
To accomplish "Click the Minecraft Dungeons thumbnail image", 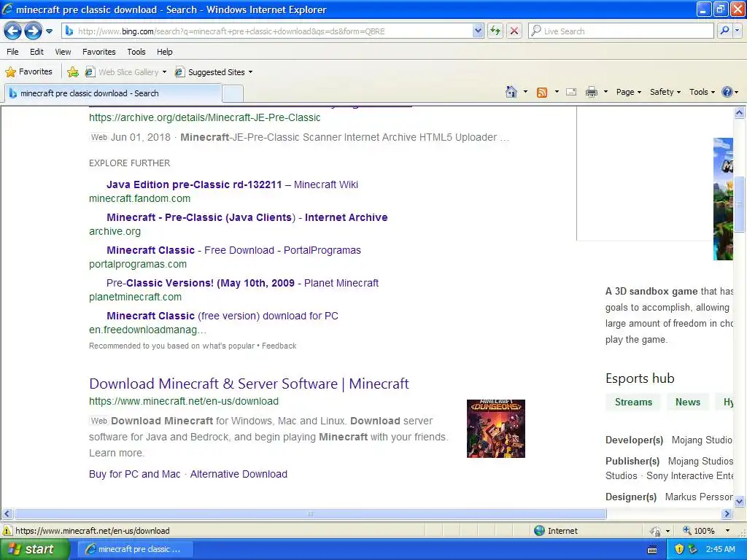I will point(495,429).
